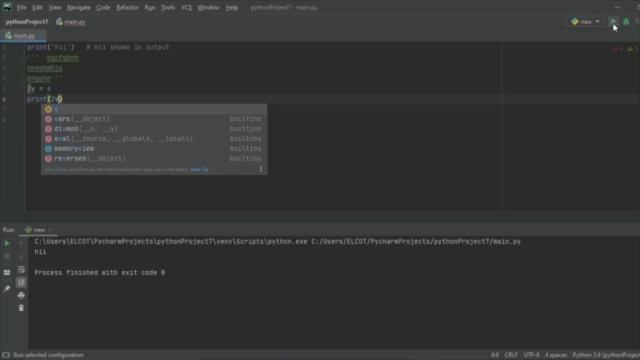The height and width of the screenshot is (360, 640).
Task: Click the PyCharm logo in the title bar
Action: tap(7, 7)
